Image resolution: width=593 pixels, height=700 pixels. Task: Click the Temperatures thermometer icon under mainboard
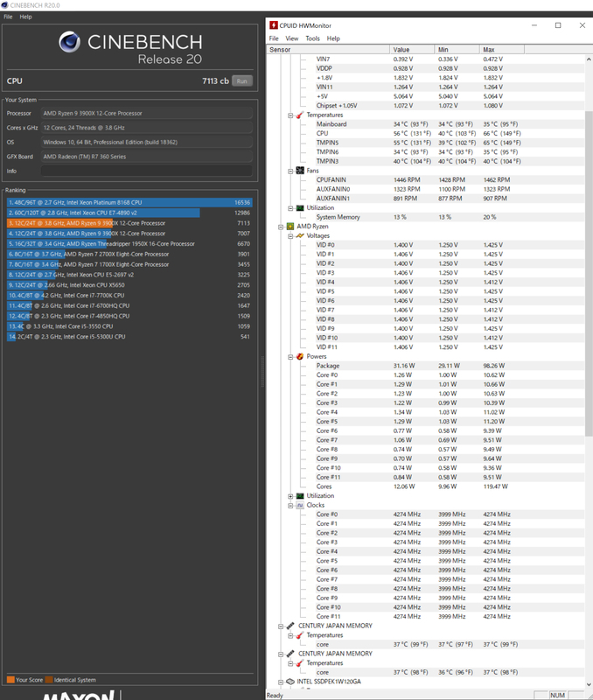pos(300,115)
